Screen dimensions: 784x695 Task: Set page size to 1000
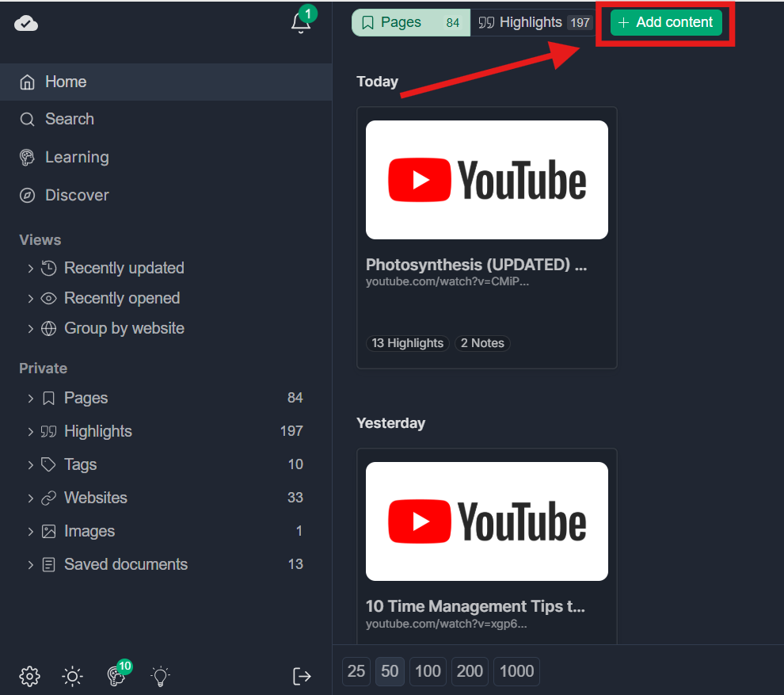click(516, 671)
